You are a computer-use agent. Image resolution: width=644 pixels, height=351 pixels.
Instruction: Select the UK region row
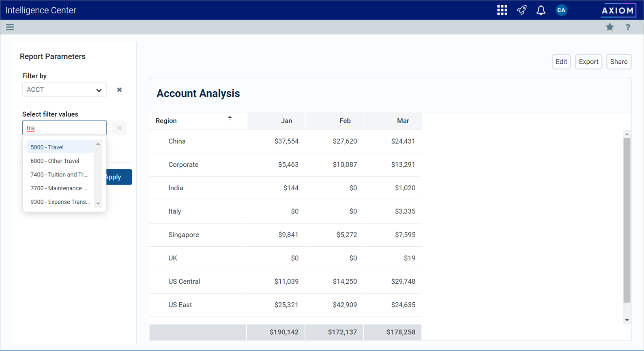click(286, 258)
